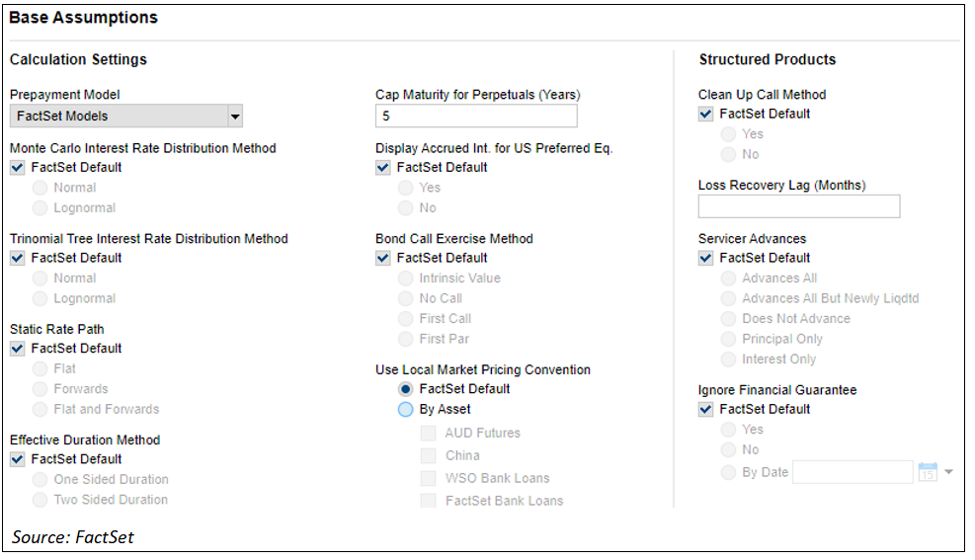This screenshot has height=560, width=975.
Task: Check the AUD Futures checkbox
Action: click(x=428, y=433)
